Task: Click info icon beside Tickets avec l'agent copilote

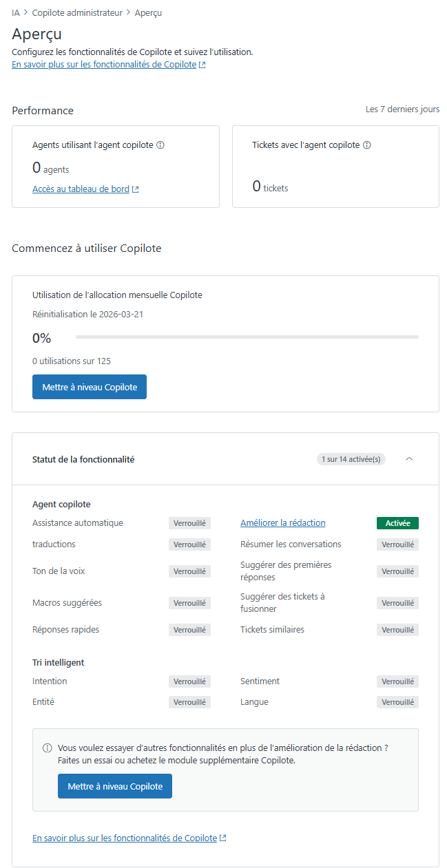Action: (367, 145)
